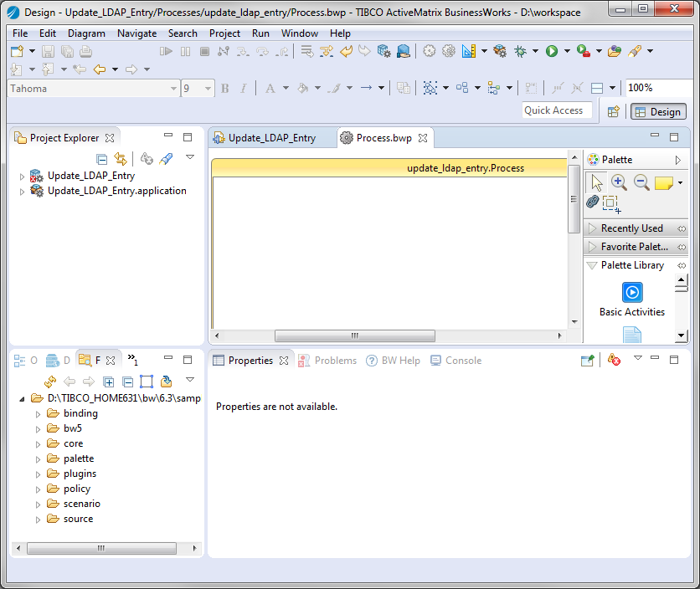Viewport: 700px width, 589px height.
Task: Click Pin properties view icon
Action: 587,360
